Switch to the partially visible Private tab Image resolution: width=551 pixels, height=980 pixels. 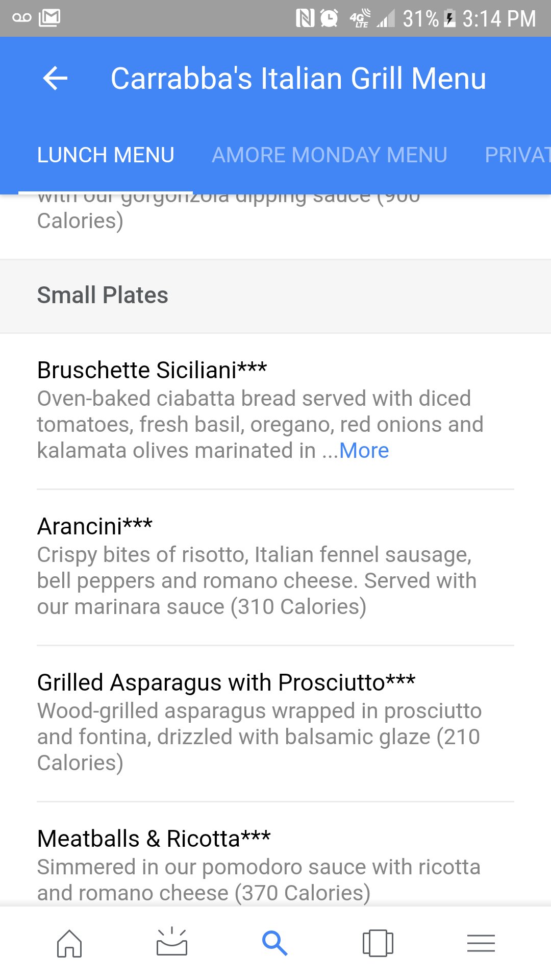[516, 155]
